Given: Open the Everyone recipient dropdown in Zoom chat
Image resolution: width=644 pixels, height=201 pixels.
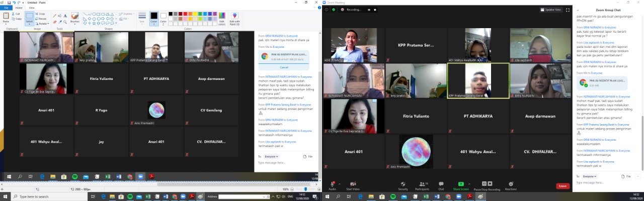Looking at the screenshot, I should (x=590, y=176).
